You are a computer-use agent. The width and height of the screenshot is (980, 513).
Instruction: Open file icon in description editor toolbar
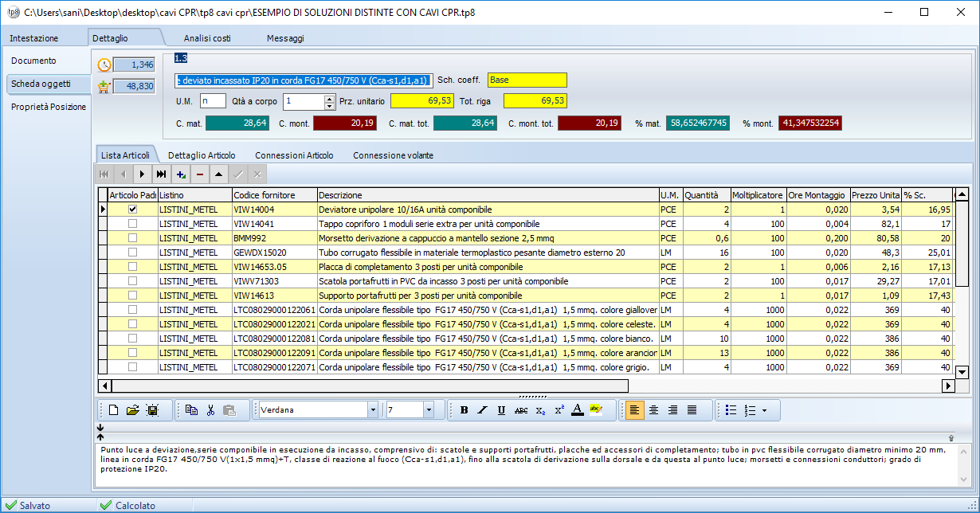(132, 409)
